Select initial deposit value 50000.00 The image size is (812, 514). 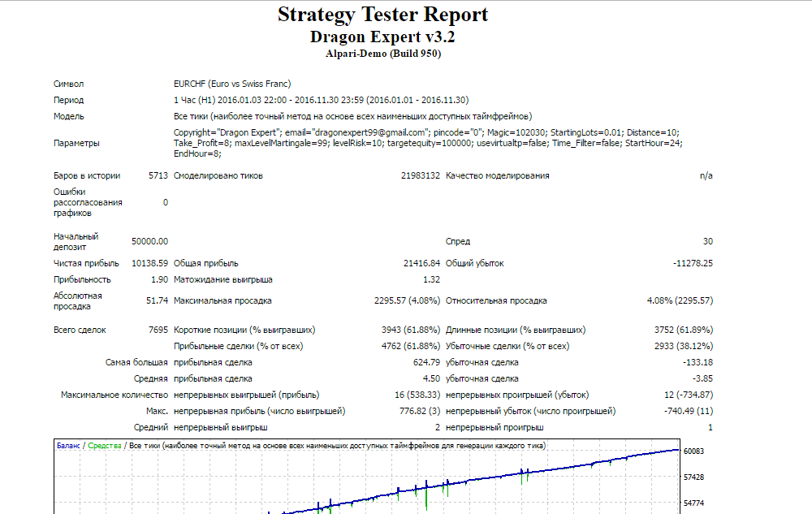(149, 242)
